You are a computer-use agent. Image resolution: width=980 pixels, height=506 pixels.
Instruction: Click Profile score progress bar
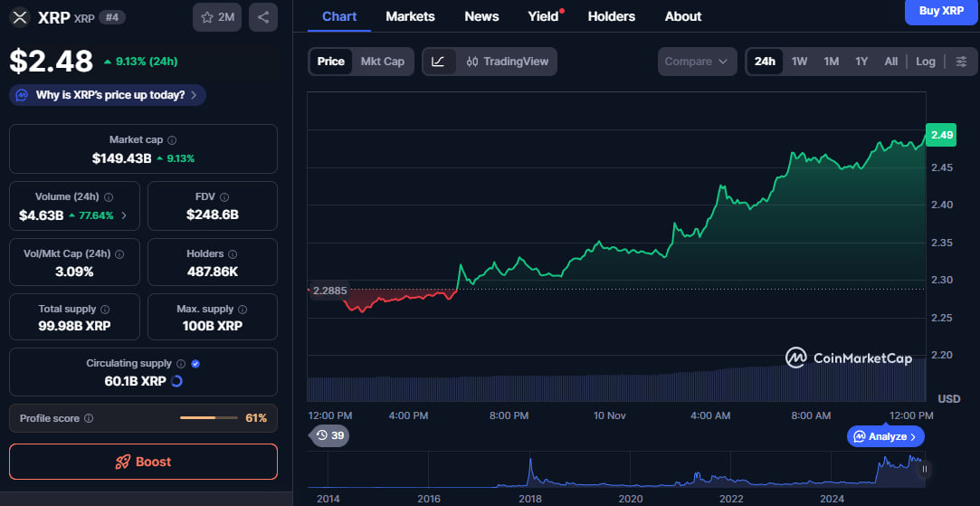(x=209, y=418)
